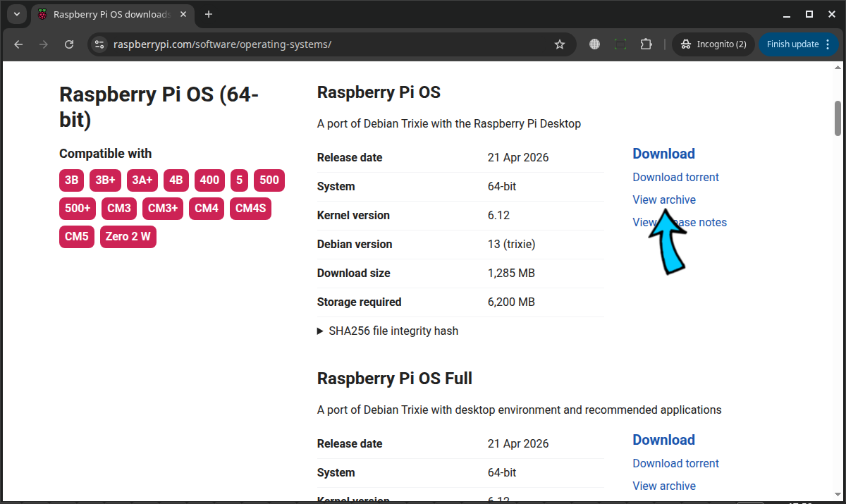This screenshot has height=504, width=846.
Task: Click the 13 (trixie) Debian version value
Action: pyautogui.click(x=512, y=244)
